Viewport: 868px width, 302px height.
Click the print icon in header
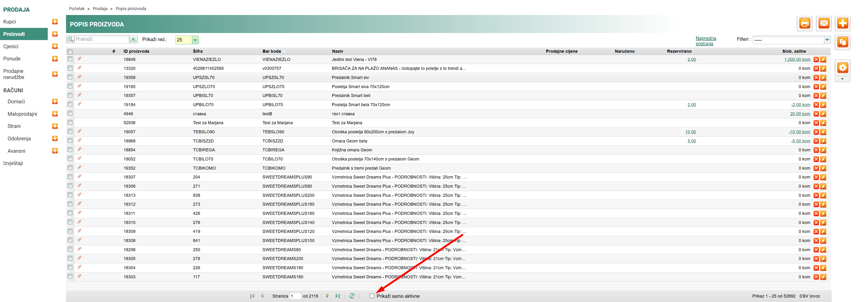805,23
